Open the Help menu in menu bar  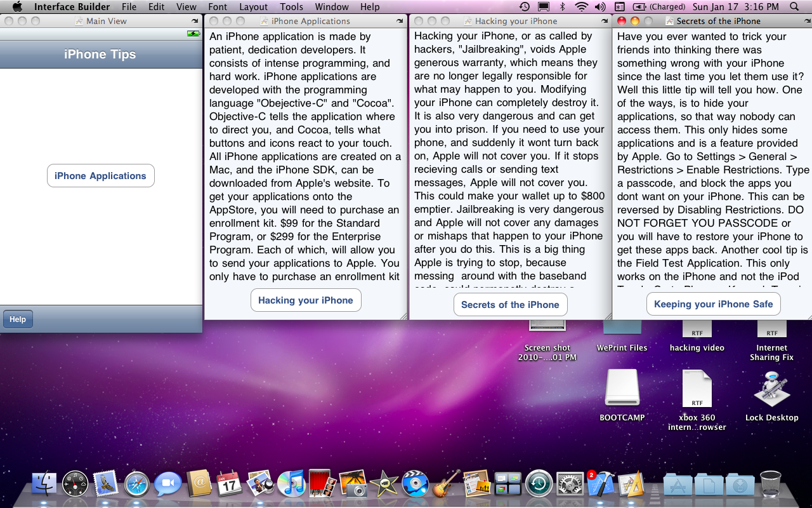click(x=370, y=7)
